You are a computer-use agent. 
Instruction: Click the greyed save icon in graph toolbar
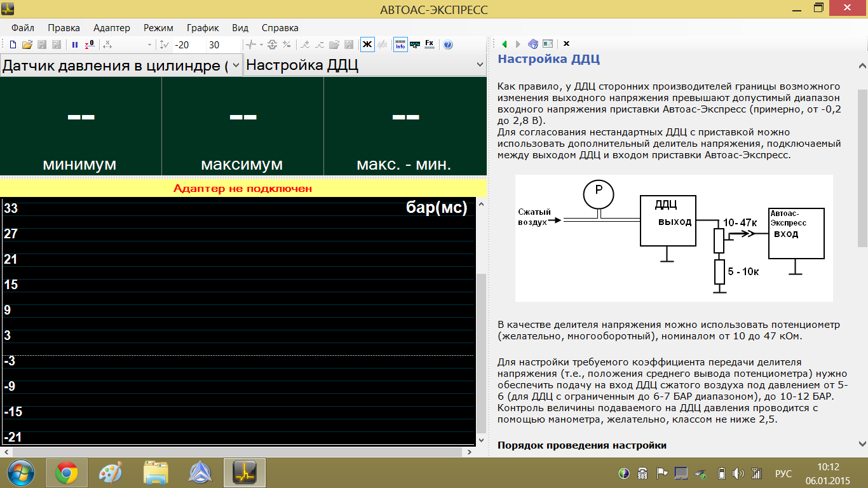[x=349, y=45]
